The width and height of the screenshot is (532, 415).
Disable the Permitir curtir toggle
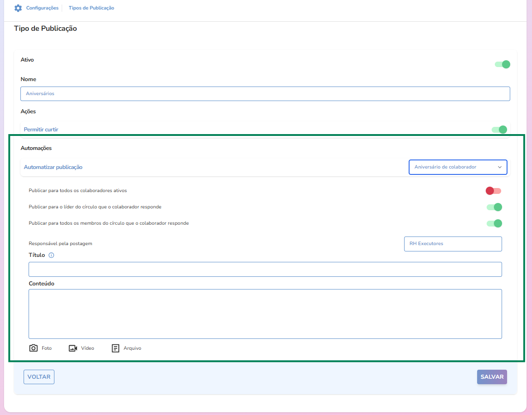coord(499,130)
